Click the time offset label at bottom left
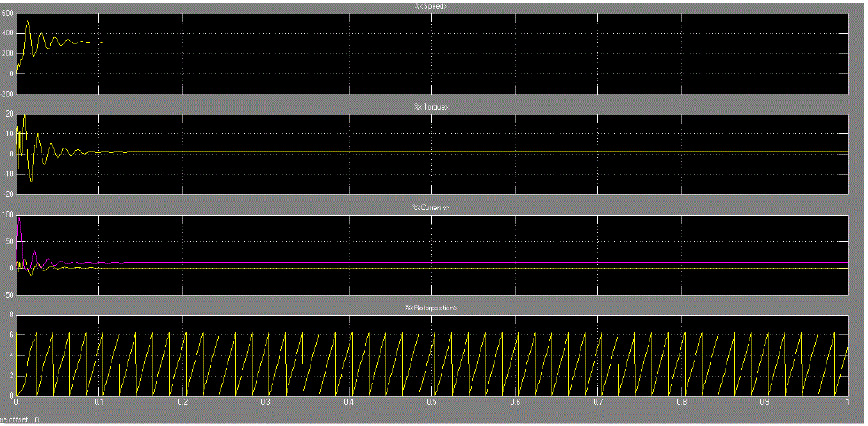 click(x=19, y=420)
